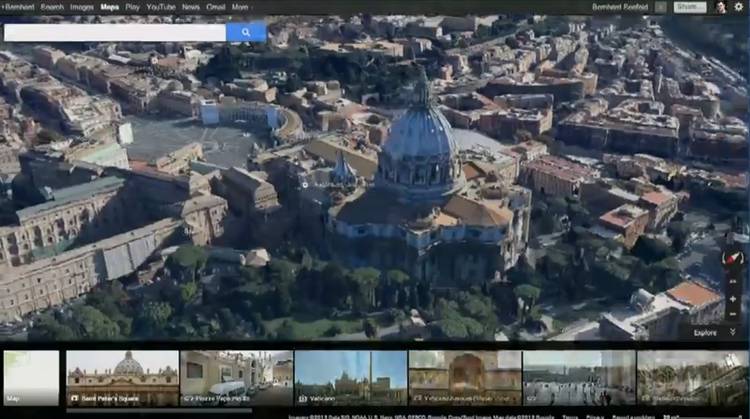Screen dimensions: 750x419
Task: Click the compass to reset map orientation
Action: pyautogui.click(x=732, y=259)
